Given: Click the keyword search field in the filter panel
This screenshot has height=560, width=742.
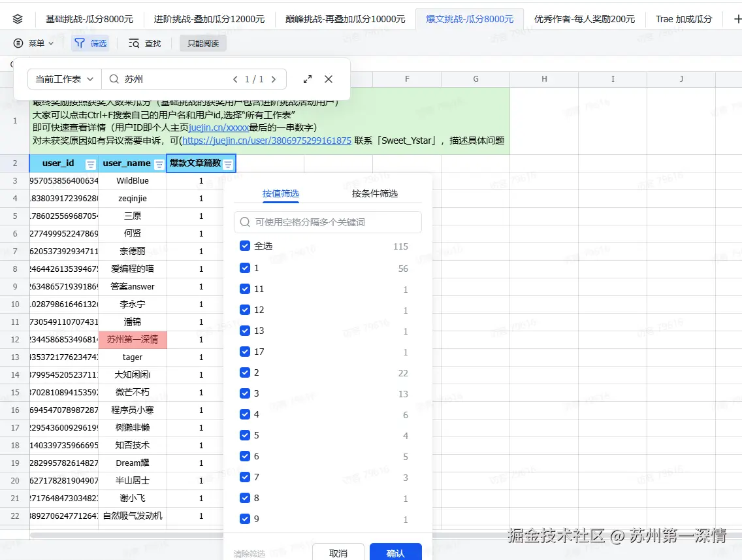Looking at the screenshot, I should coord(327,222).
